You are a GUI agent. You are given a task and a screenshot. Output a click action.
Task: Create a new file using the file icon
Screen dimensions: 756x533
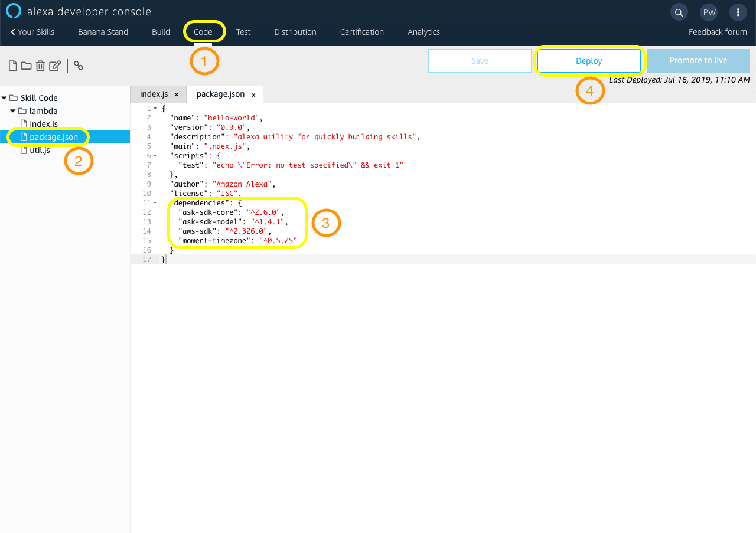tap(12, 66)
